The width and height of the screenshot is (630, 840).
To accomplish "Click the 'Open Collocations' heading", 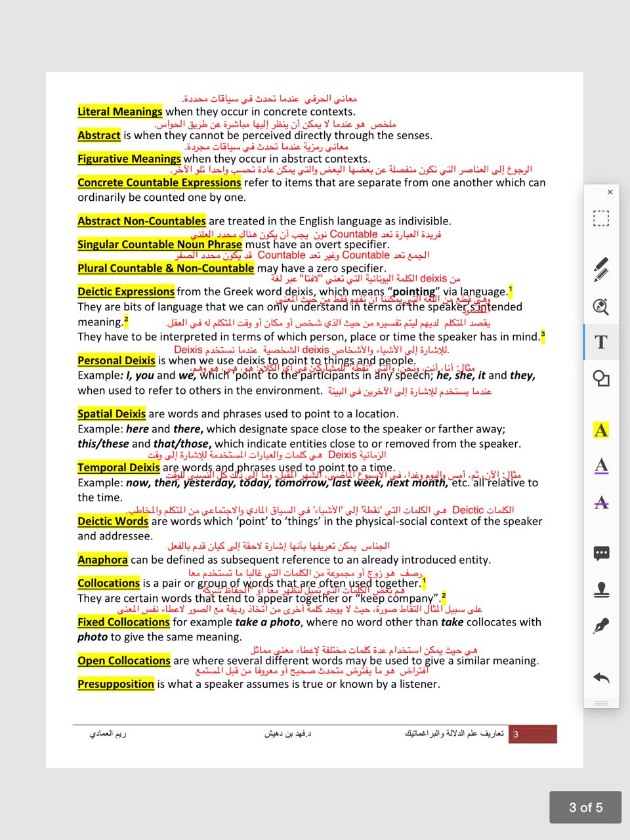I will (x=124, y=661).
